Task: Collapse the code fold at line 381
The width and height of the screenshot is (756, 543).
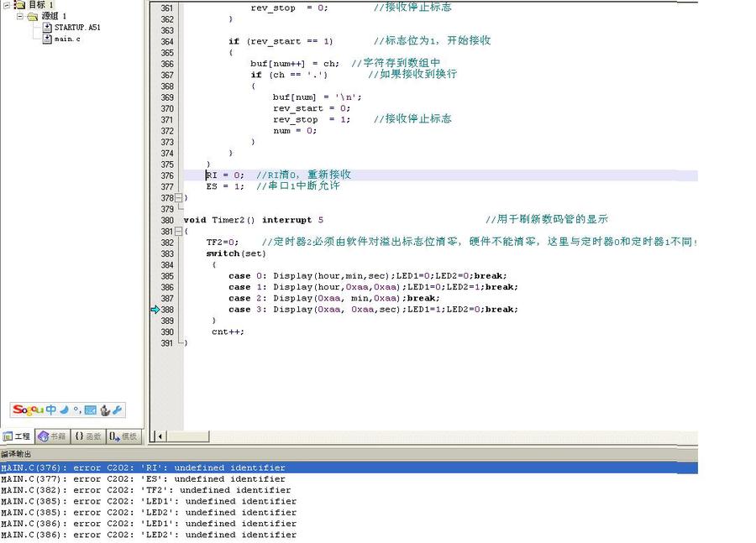Action: pyautogui.click(x=179, y=232)
